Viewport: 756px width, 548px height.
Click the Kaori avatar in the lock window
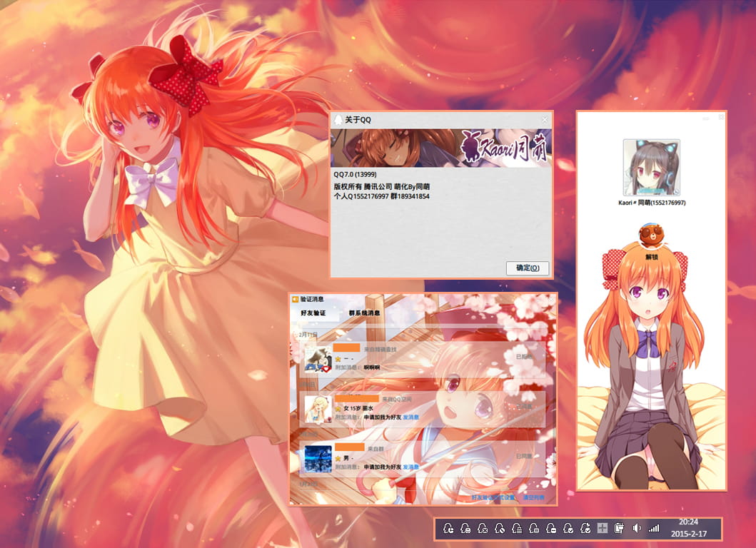tap(651, 167)
